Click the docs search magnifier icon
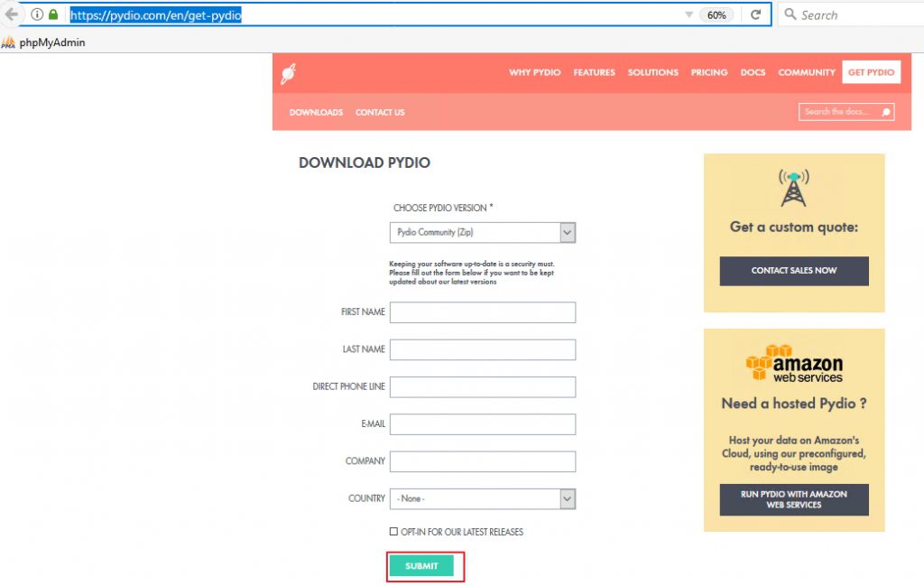 (x=886, y=112)
